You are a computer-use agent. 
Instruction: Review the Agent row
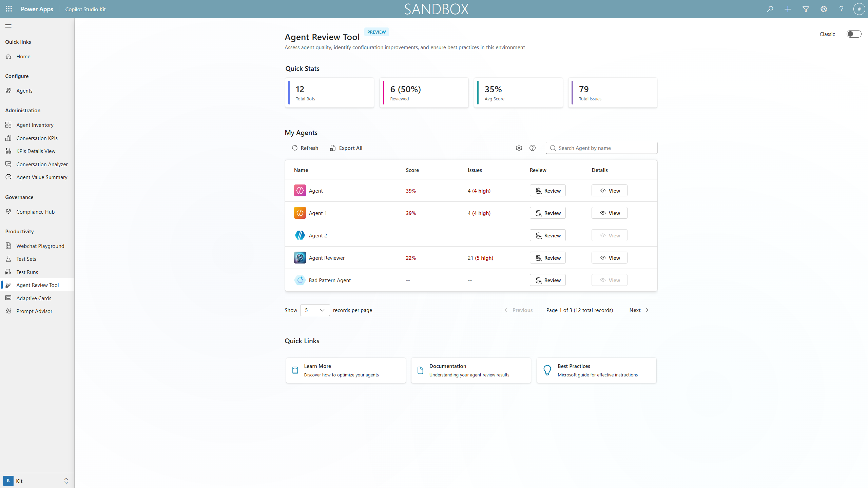tap(547, 191)
